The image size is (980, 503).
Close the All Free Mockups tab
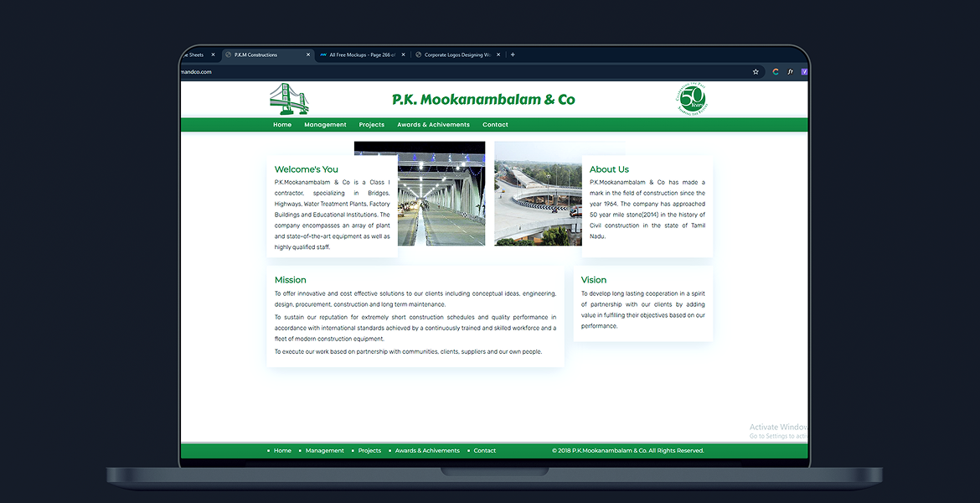click(403, 55)
